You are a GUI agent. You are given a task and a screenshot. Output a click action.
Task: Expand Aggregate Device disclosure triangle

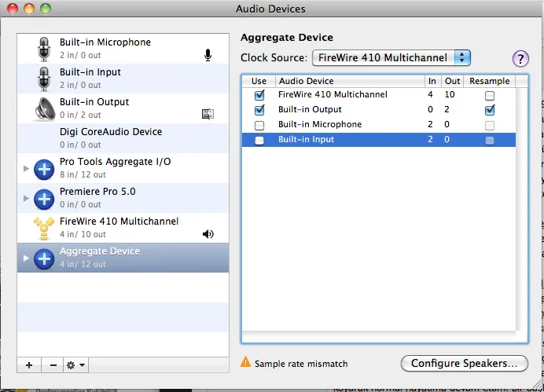[26, 258]
